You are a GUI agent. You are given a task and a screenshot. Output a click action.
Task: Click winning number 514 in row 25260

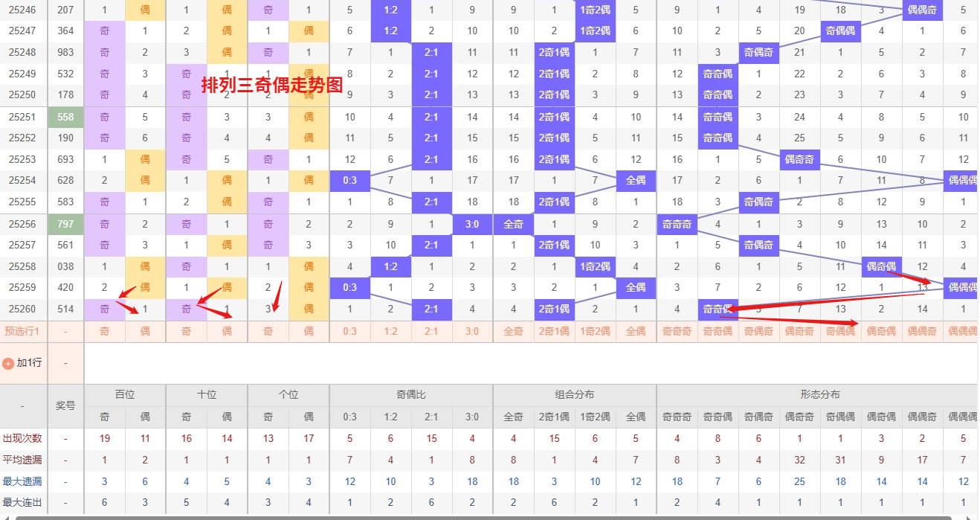click(x=65, y=308)
